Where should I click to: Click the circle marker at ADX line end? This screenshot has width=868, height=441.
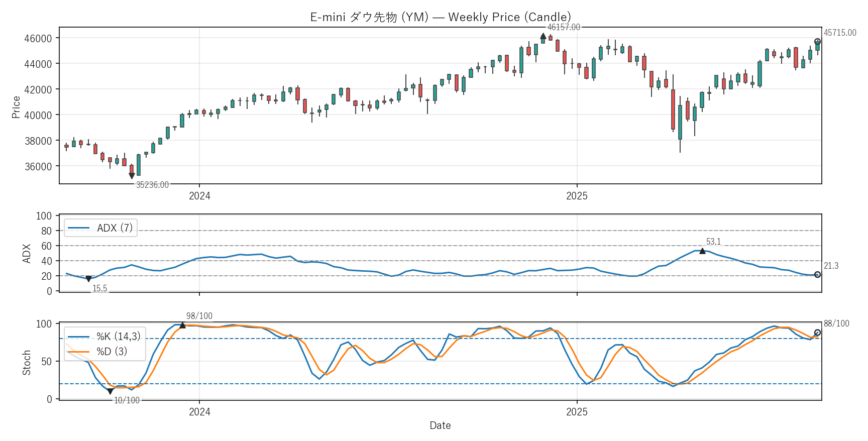tap(817, 274)
